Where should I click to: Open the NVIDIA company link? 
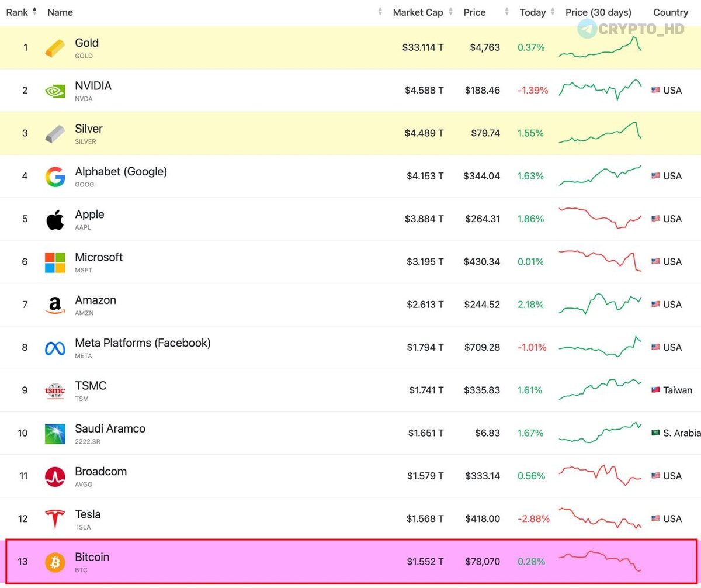[x=93, y=86]
